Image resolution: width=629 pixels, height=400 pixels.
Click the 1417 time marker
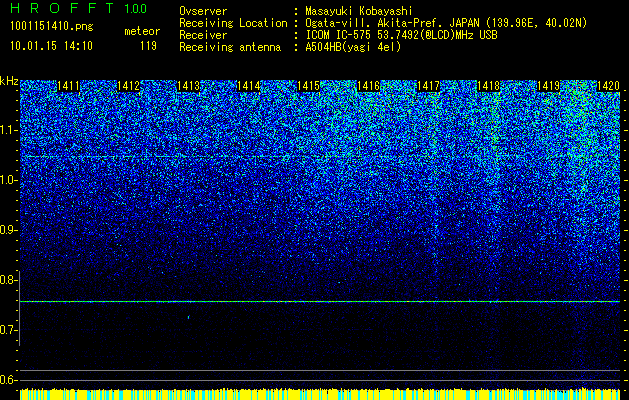click(x=428, y=86)
